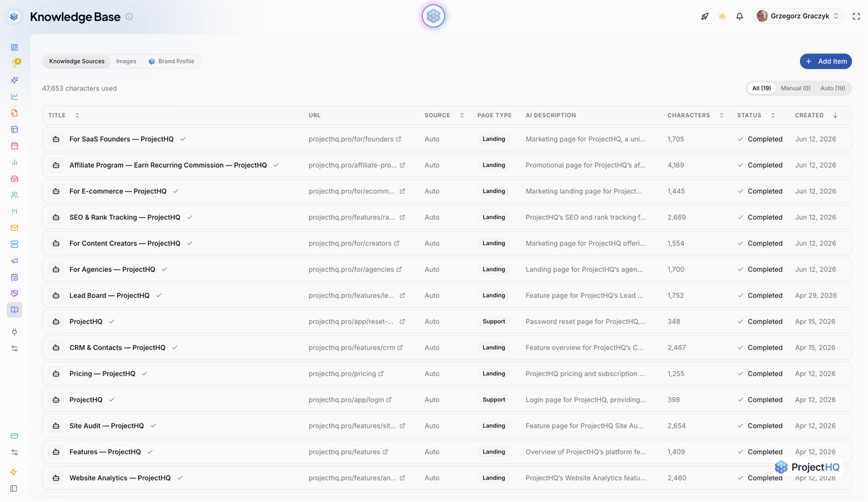The width and height of the screenshot is (868, 502).
Task: Click the orange lightning bolt sidebar icon
Action: [x=14, y=472]
